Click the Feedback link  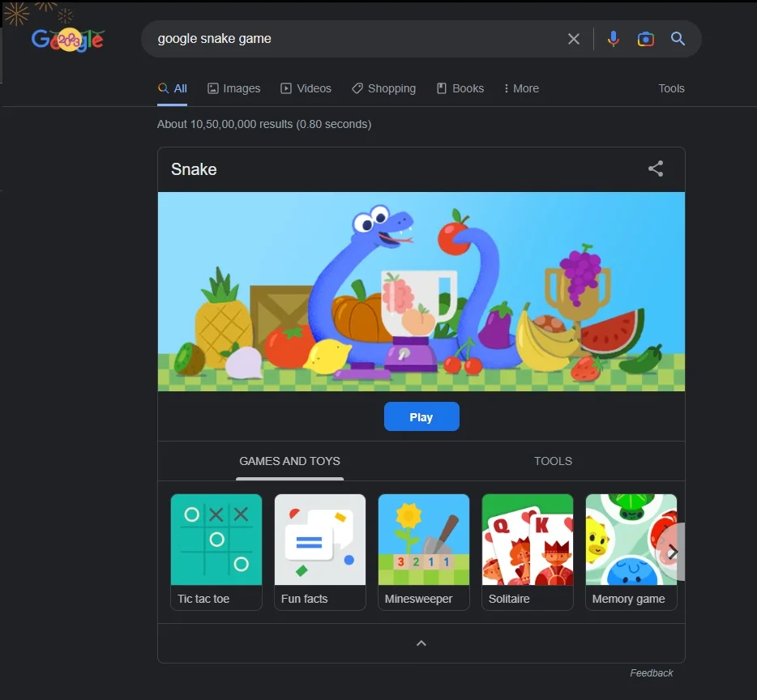coord(652,673)
